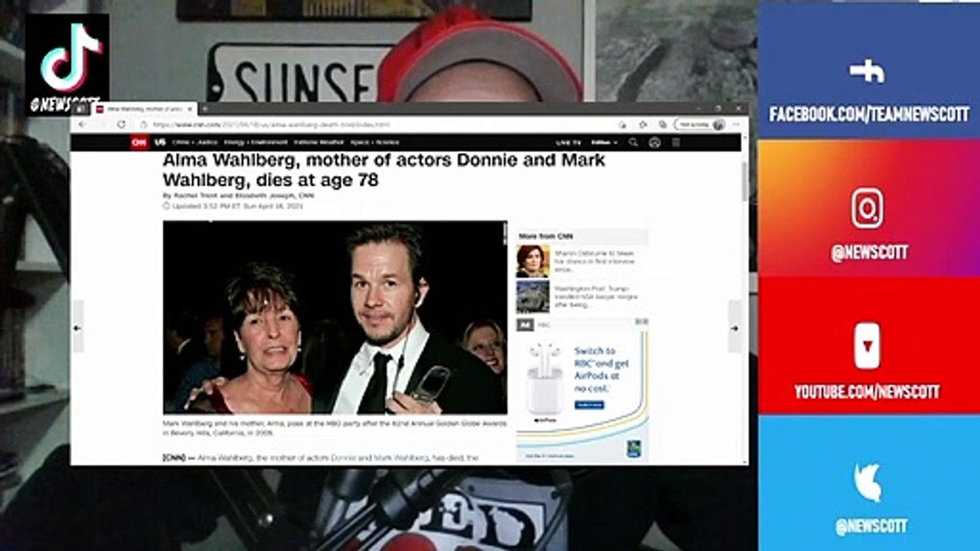The width and height of the screenshot is (980, 551).
Task: Open the US section in CNN navigation
Action: pos(160,142)
